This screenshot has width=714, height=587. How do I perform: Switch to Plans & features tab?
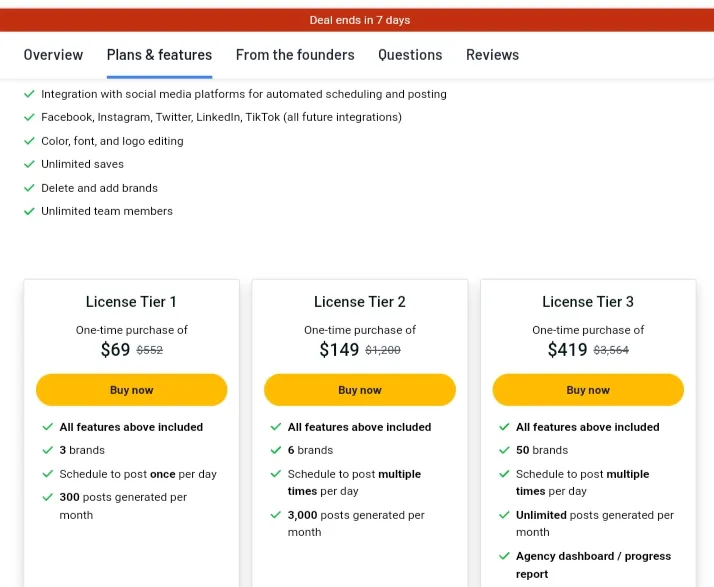coord(159,55)
